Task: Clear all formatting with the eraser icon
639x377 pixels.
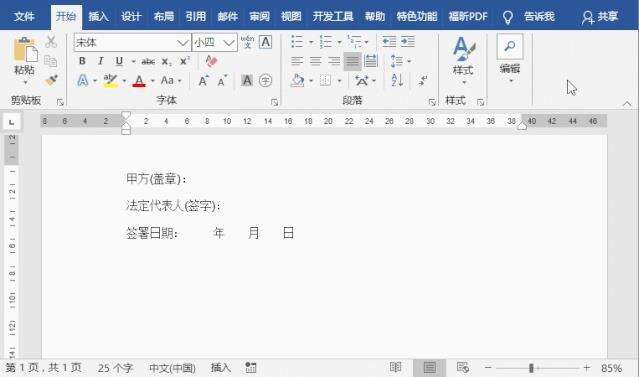Action: [211, 61]
